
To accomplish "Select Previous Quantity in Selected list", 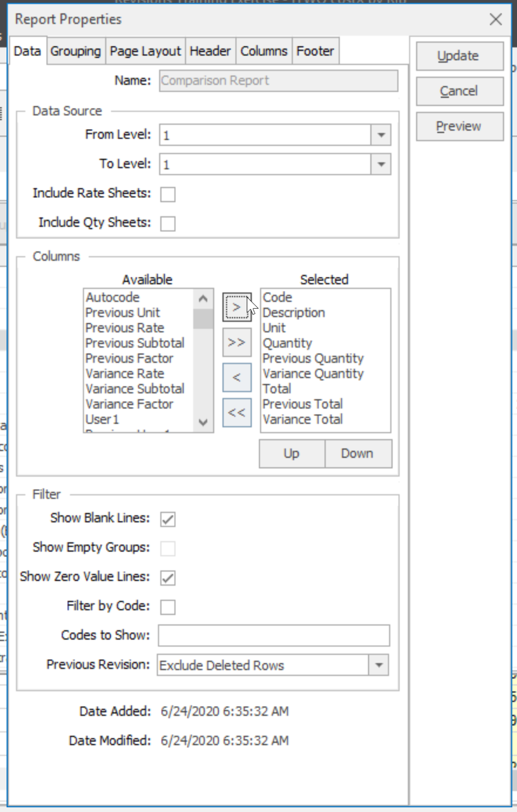I will pyautogui.click(x=313, y=358).
